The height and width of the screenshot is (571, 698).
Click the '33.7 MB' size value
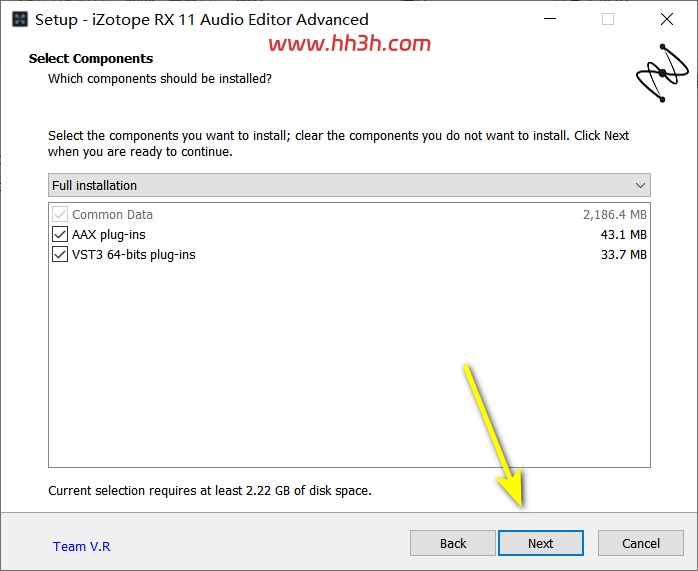point(623,255)
